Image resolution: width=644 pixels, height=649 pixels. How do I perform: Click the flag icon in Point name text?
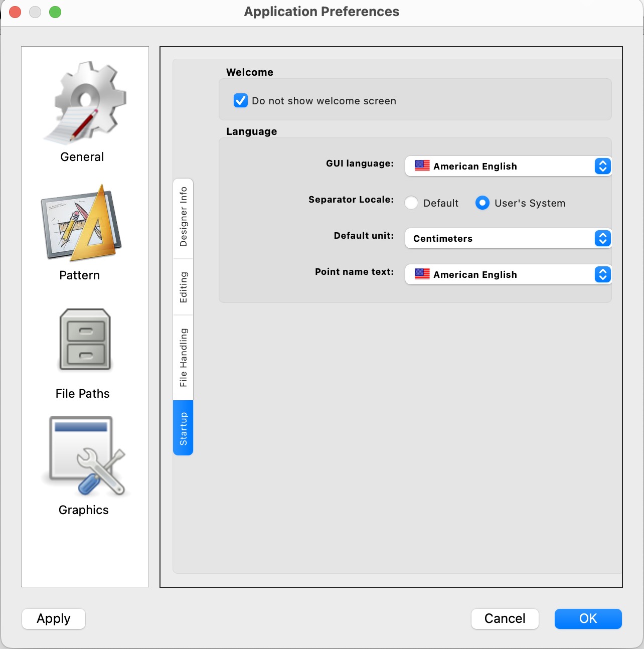[422, 274]
